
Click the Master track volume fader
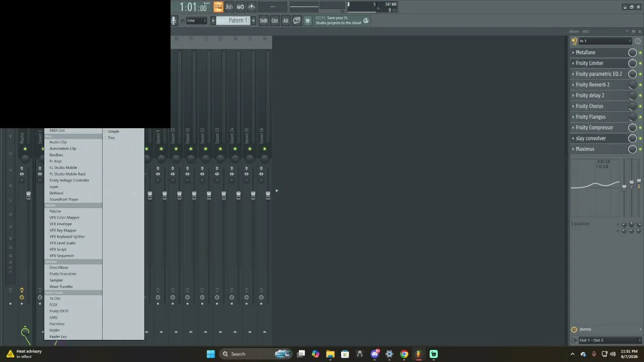(29, 195)
